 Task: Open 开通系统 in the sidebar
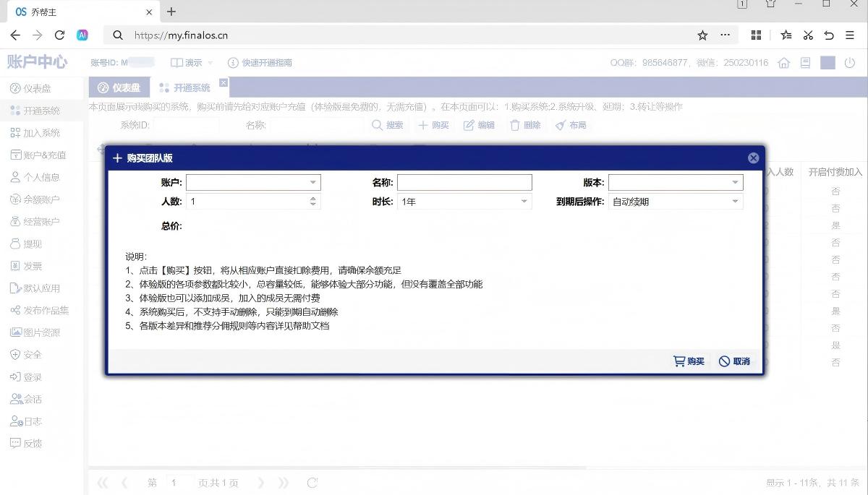coord(41,111)
